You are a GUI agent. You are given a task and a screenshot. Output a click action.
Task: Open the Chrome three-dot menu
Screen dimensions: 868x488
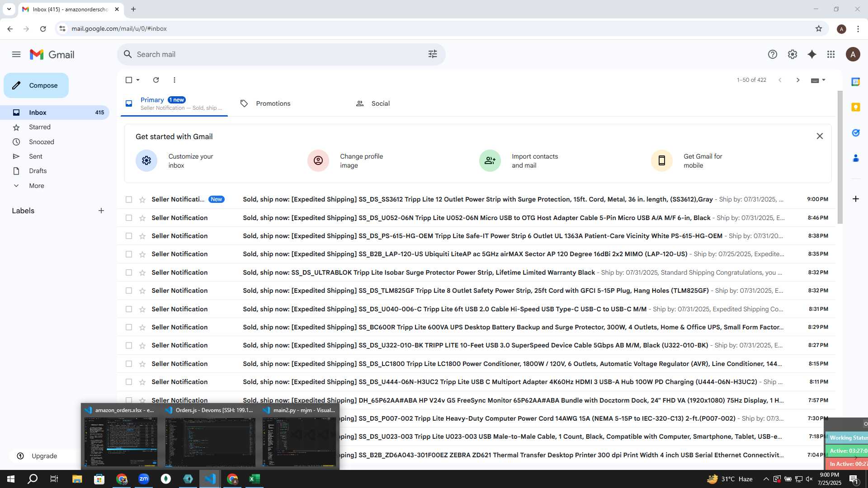coord(858,28)
